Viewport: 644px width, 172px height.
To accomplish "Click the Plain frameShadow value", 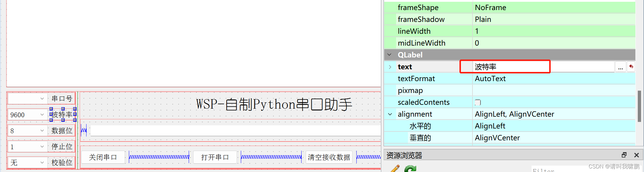I will (483, 19).
